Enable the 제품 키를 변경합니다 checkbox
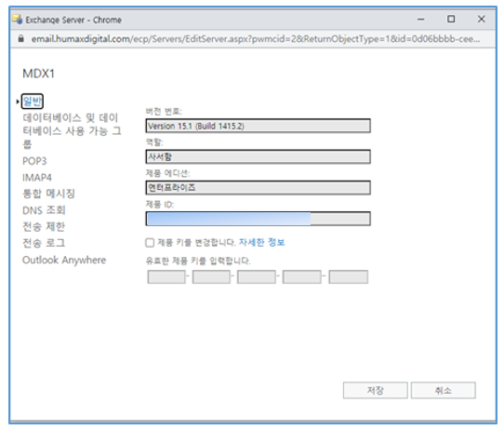 point(150,243)
